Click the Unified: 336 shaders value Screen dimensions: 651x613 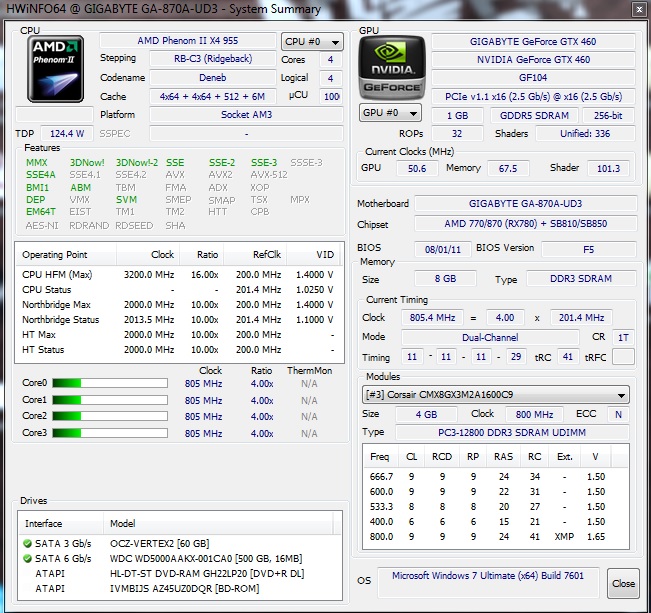tap(585, 134)
